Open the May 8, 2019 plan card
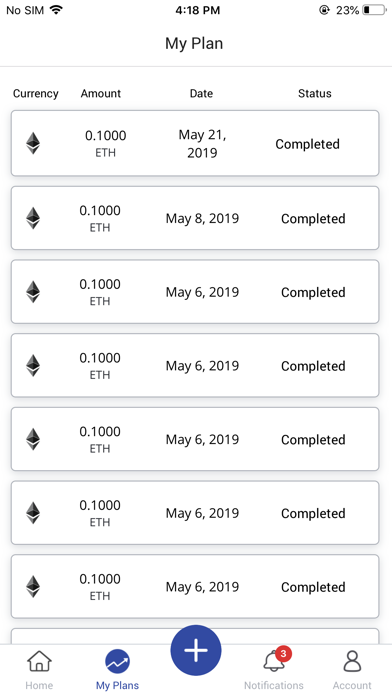This screenshot has width=392, height=696. pyautogui.click(x=195, y=218)
